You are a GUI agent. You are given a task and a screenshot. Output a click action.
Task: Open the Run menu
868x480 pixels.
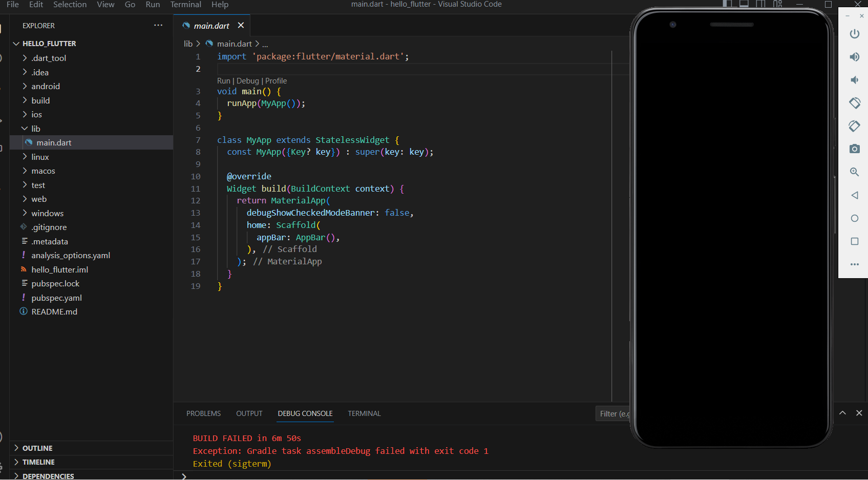coord(153,4)
